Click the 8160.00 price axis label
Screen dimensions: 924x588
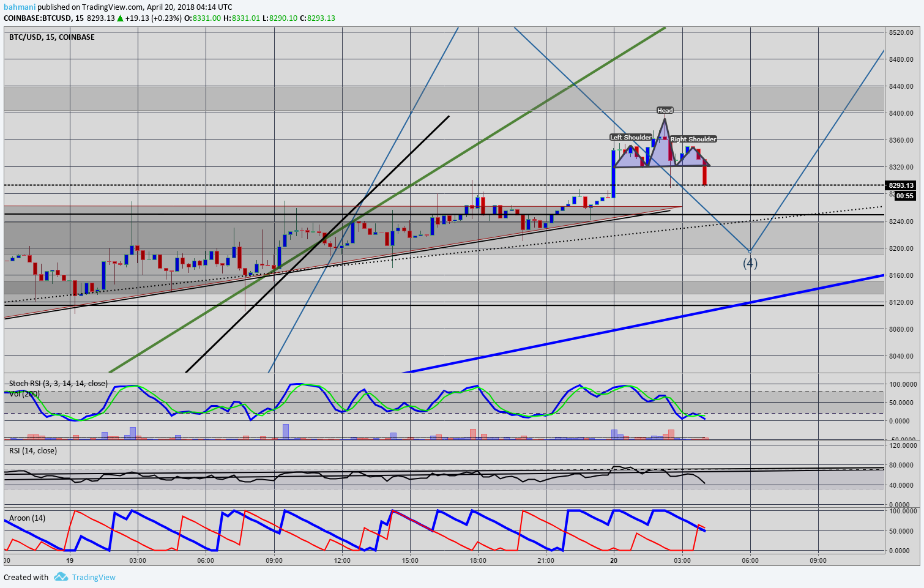click(901, 275)
